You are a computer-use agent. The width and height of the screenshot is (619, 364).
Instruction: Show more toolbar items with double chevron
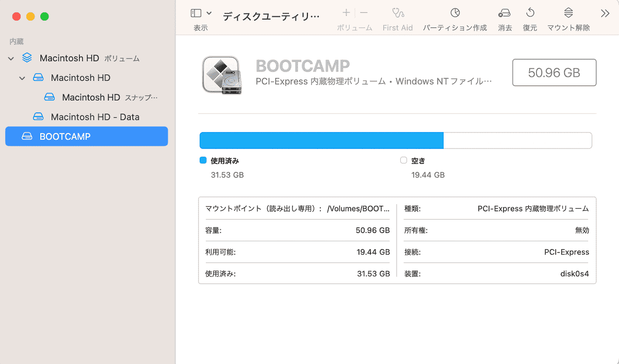605,13
